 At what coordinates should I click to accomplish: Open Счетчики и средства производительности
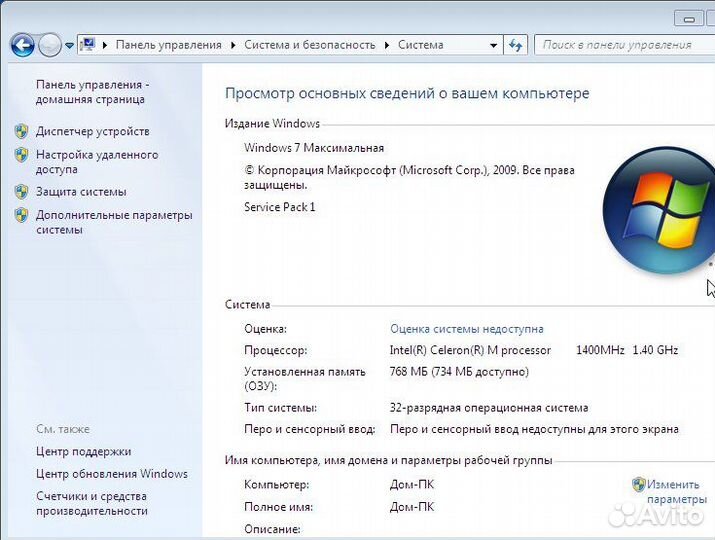[92, 504]
